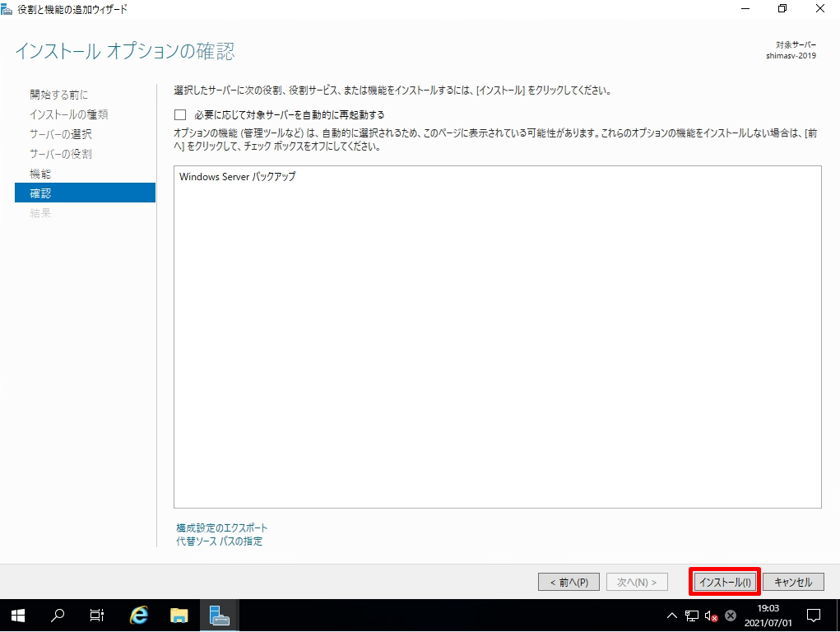The height and width of the screenshot is (632, 840).
Task: Click the clock showing 19:03
Action: point(768,608)
